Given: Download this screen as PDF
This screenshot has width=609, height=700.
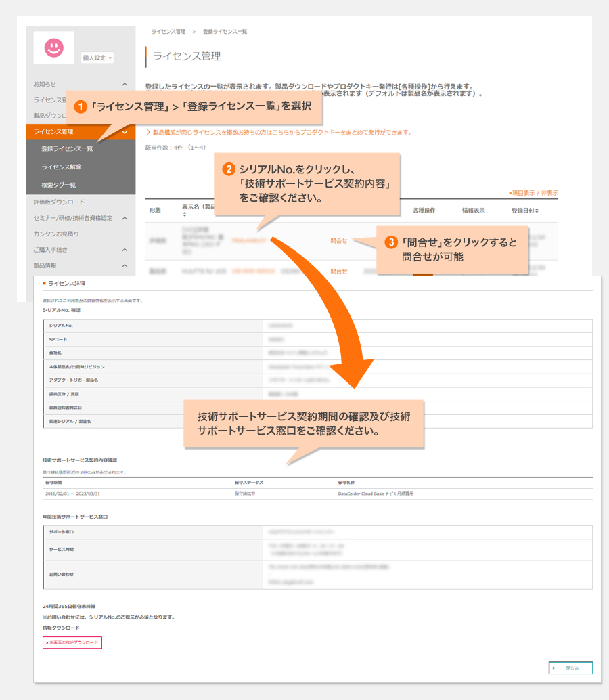Looking at the screenshot, I should [x=72, y=642].
